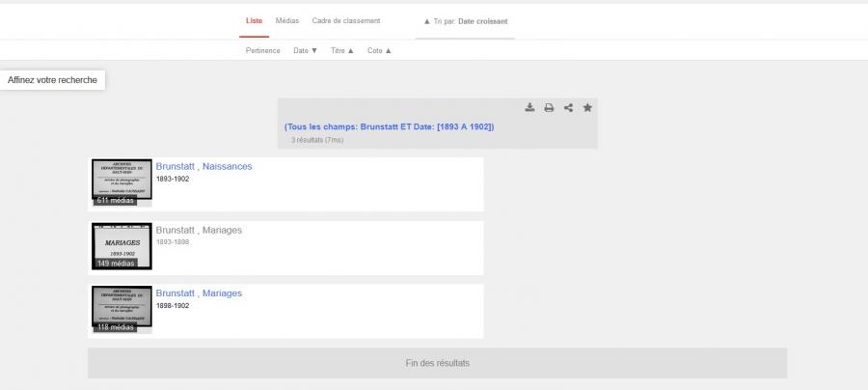Click the 1893-1902 date under Naissances
This screenshot has width=868, height=390.
point(173,179)
